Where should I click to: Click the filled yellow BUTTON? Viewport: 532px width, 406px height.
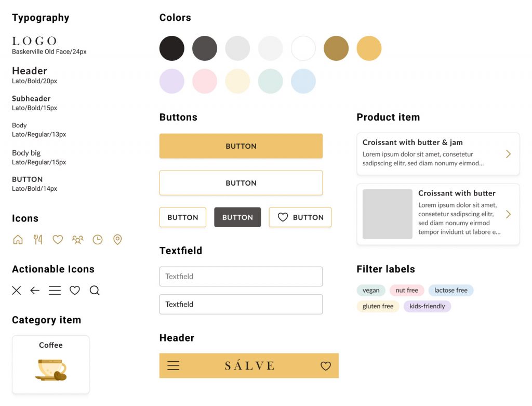coord(241,146)
